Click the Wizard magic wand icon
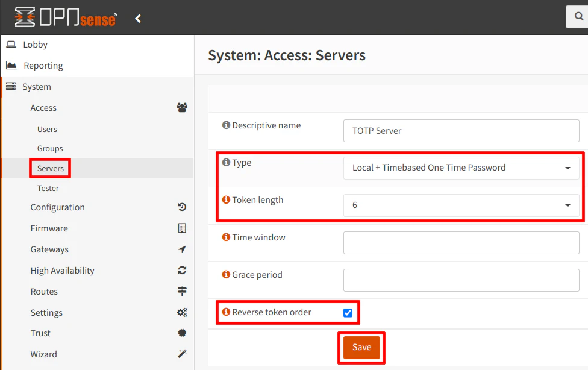This screenshot has width=588, height=370. click(182, 354)
